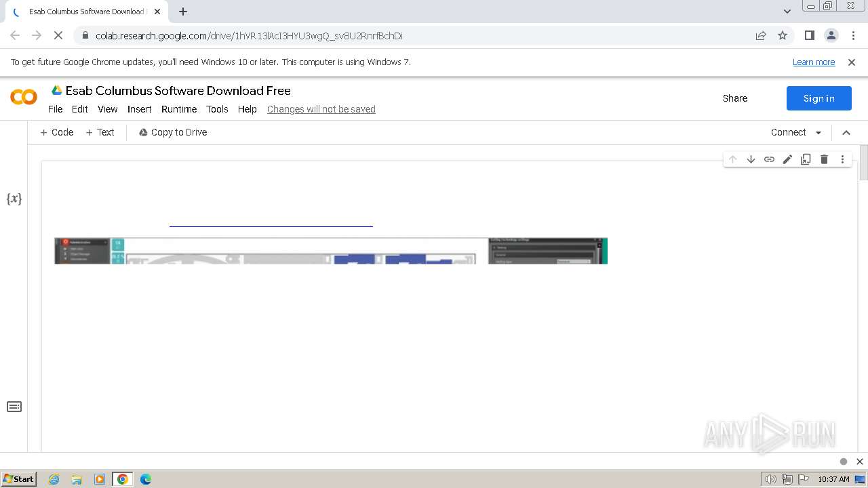Delete cell trash icon
Screen dimensions: 868x488
[x=824, y=159]
